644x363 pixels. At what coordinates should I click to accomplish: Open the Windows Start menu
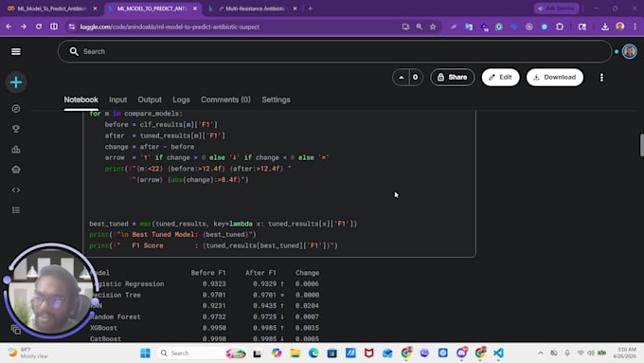[145, 354]
